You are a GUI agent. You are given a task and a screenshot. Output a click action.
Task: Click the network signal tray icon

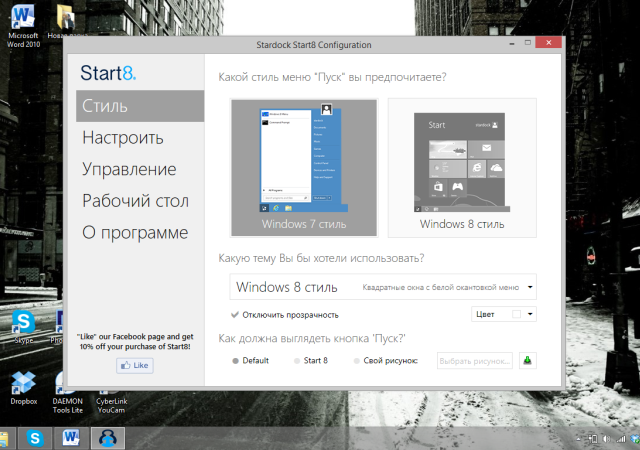pyautogui.click(x=621, y=439)
